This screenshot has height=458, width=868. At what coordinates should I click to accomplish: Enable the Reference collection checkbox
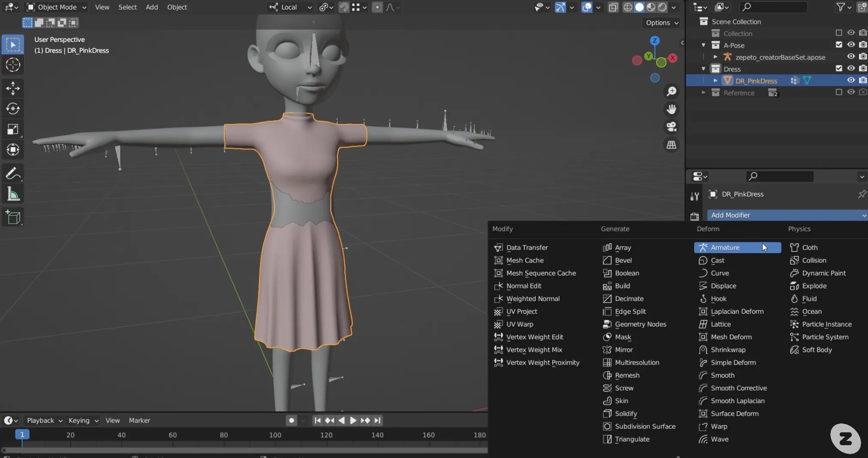[x=839, y=92]
